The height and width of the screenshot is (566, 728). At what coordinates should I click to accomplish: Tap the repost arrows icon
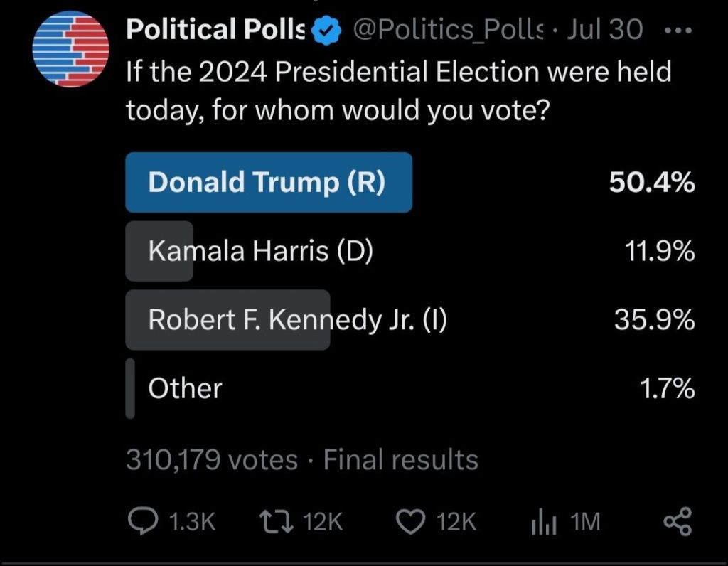[278, 523]
